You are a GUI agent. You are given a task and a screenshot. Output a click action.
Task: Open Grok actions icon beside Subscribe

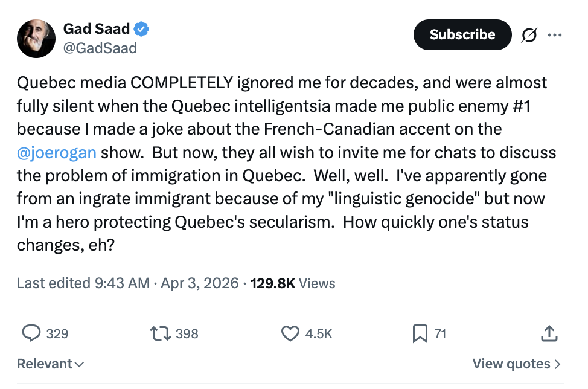click(x=529, y=35)
